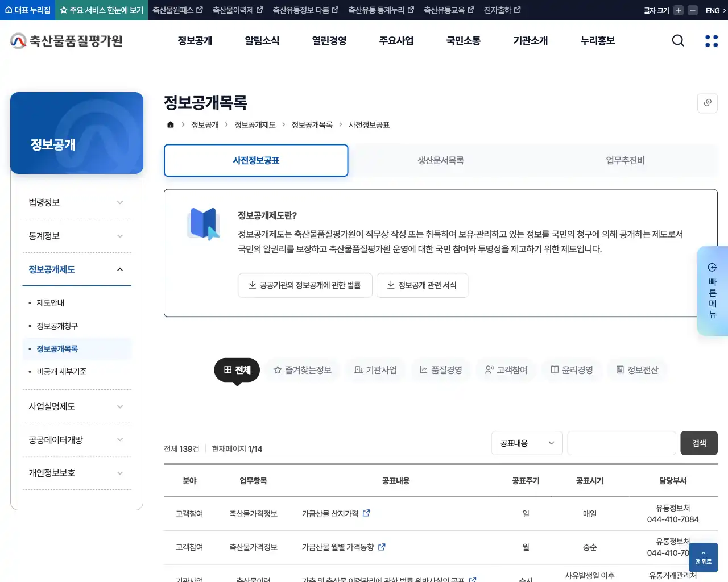The height and width of the screenshot is (582, 728).
Task: Open the all-menu grid icon in header
Action: pos(710,40)
